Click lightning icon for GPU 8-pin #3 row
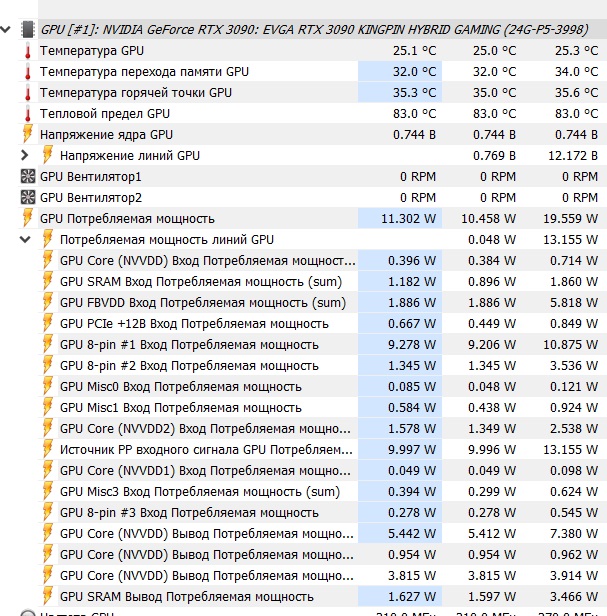This screenshot has width=607, height=616. [48, 512]
